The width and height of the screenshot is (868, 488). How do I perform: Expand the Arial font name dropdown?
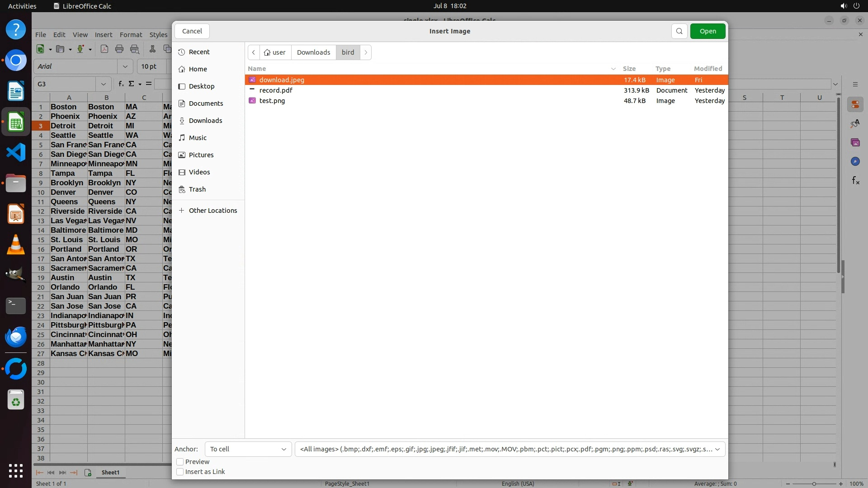tap(125, 66)
